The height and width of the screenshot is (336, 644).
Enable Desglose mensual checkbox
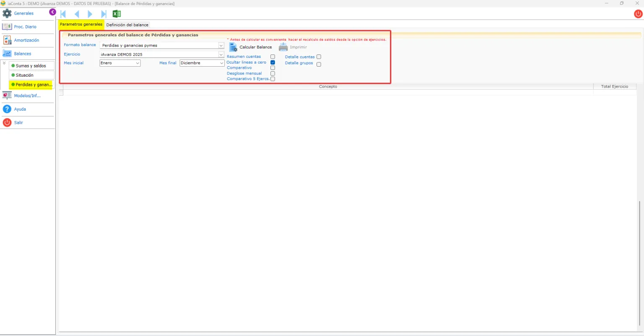pos(273,73)
